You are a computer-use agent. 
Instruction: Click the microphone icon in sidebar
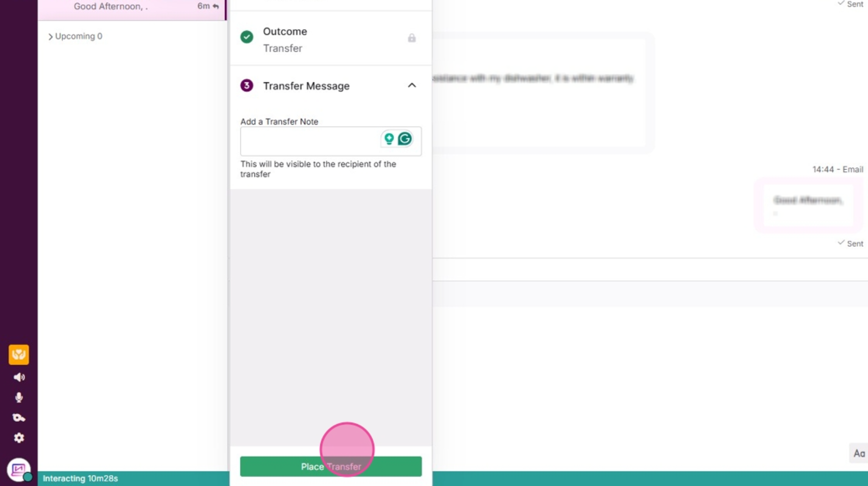click(x=19, y=397)
